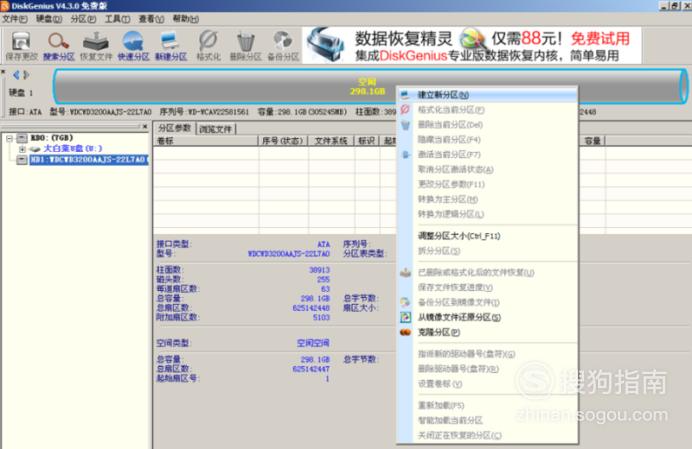Click the 序号(状态) column header
Viewport: 692px width, 449px height.
(282, 141)
